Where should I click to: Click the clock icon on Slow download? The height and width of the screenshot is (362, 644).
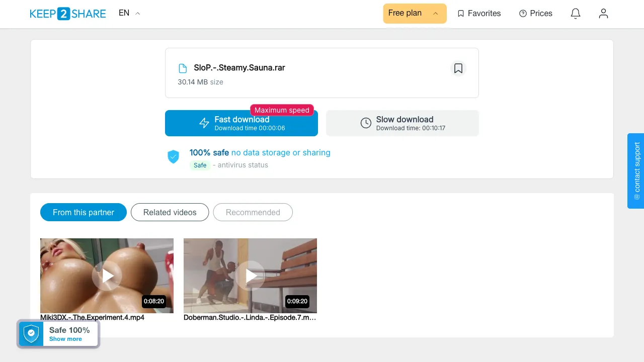coord(366,123)
